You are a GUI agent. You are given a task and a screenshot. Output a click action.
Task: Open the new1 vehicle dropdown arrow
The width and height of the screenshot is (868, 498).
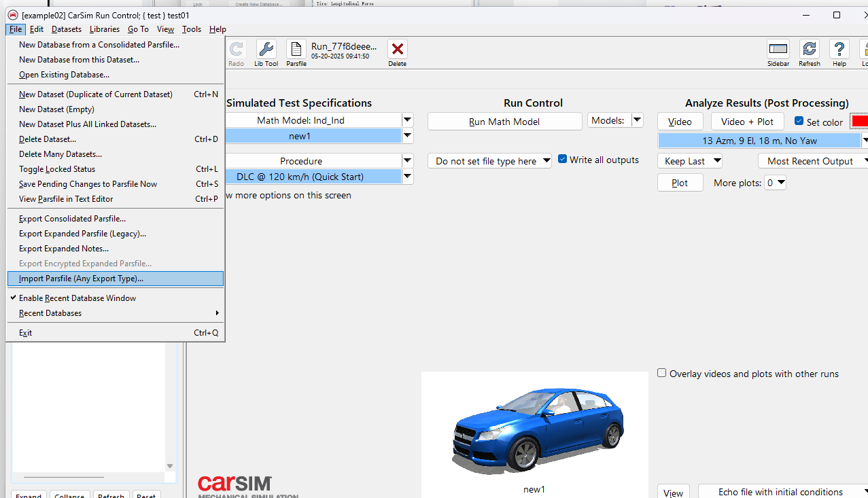(407, 136)
